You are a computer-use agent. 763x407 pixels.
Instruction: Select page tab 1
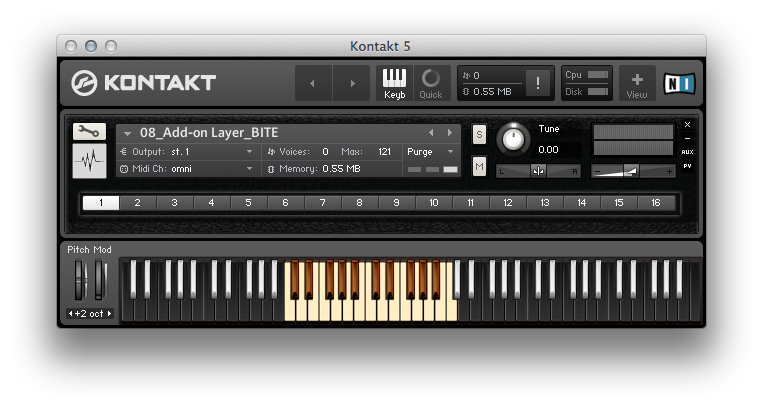point(101,203)
